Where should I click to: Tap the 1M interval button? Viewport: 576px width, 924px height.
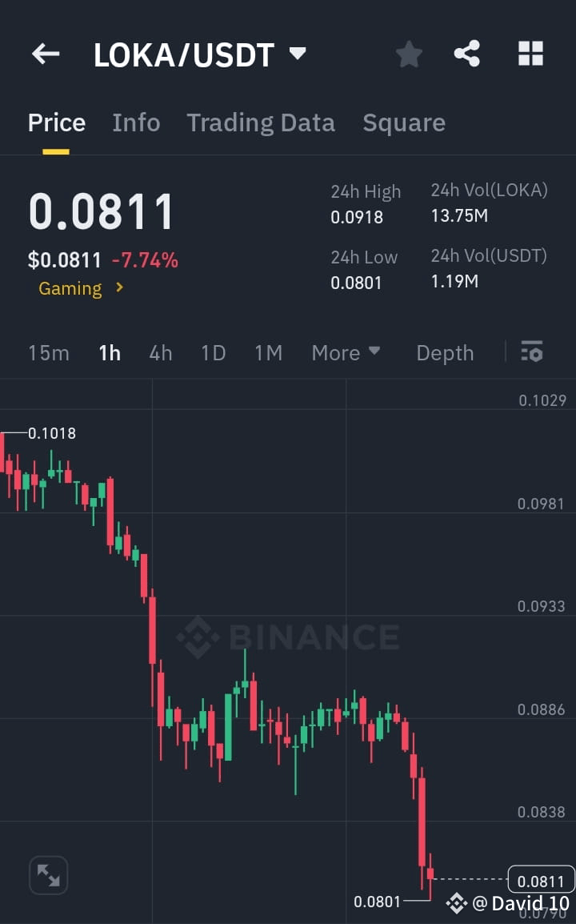[269, 352]
